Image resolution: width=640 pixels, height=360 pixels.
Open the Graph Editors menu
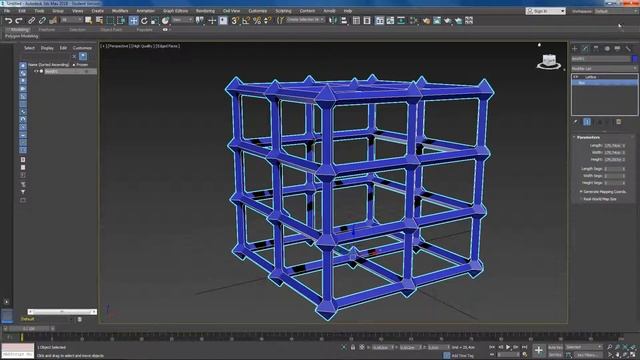[x=176, y=11]
